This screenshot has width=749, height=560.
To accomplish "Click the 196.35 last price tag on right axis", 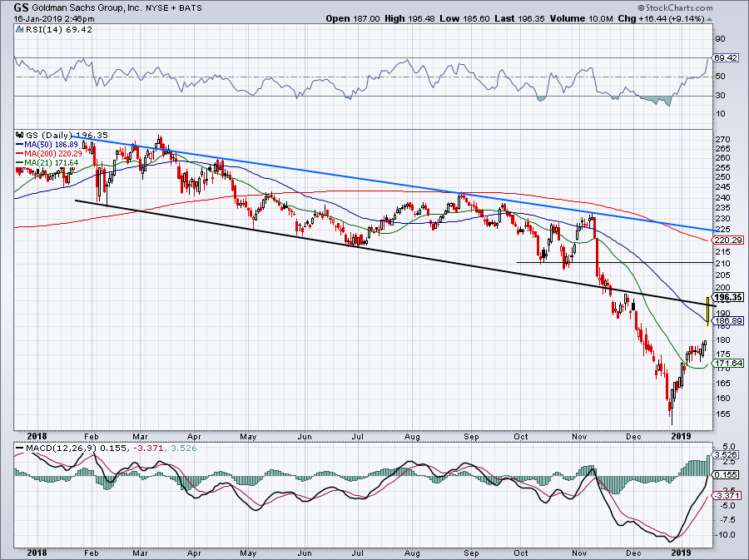I will [728, 297].
